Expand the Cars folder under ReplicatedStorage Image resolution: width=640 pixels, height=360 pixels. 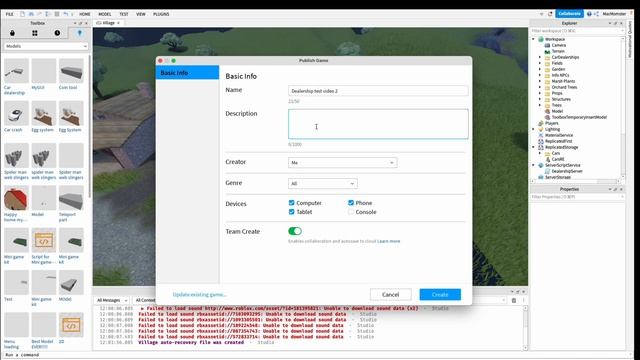pos(540,153)
